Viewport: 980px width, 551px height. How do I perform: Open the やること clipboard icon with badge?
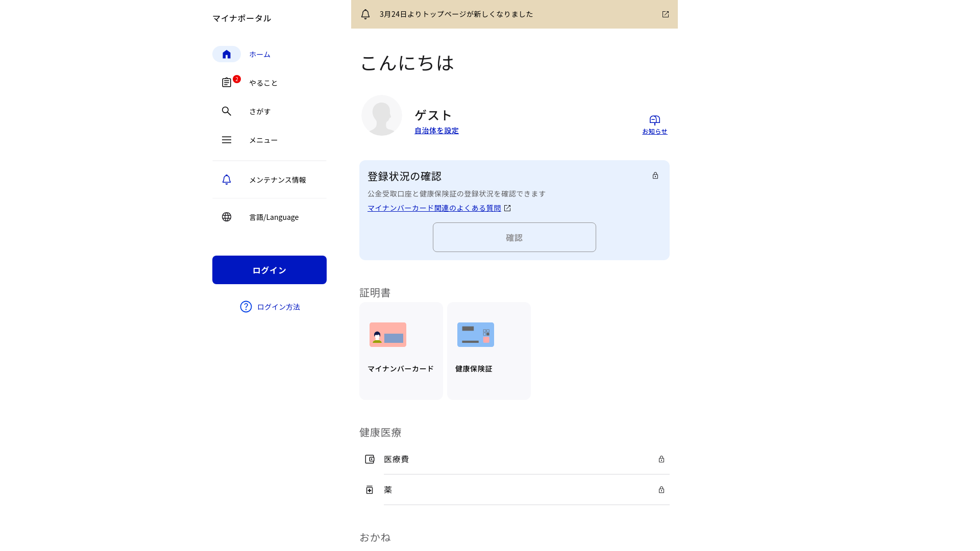(227, 83)
